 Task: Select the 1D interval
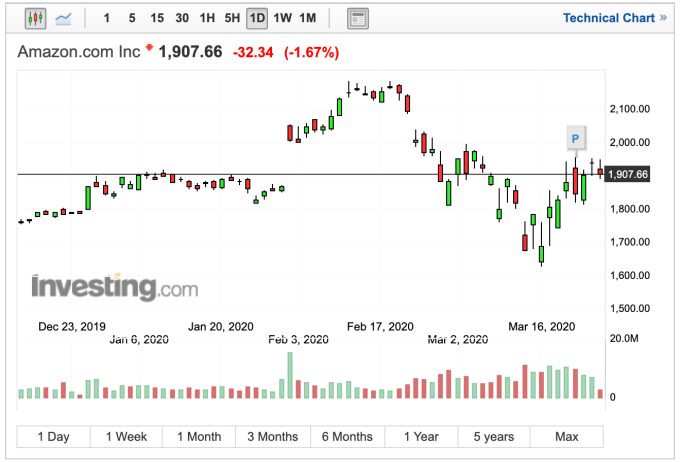click(257, 19)
